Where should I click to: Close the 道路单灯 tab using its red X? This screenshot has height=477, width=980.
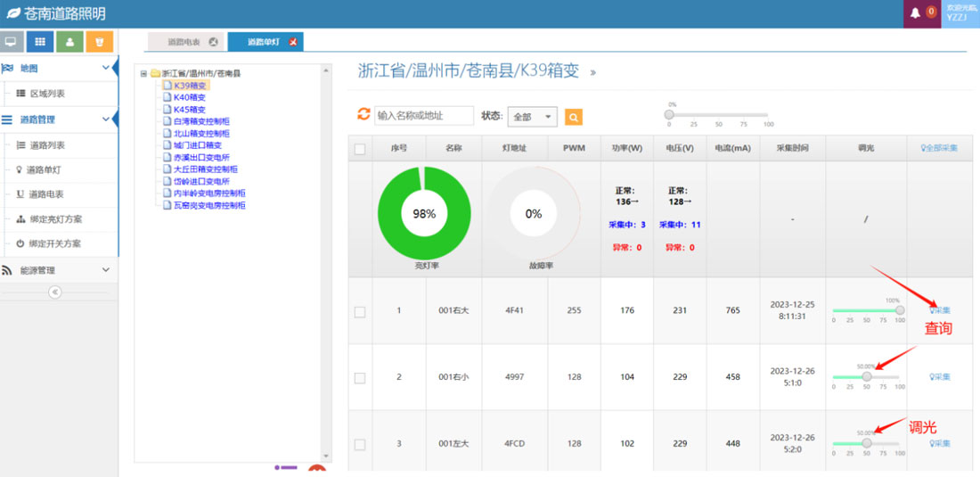(293, 42)
